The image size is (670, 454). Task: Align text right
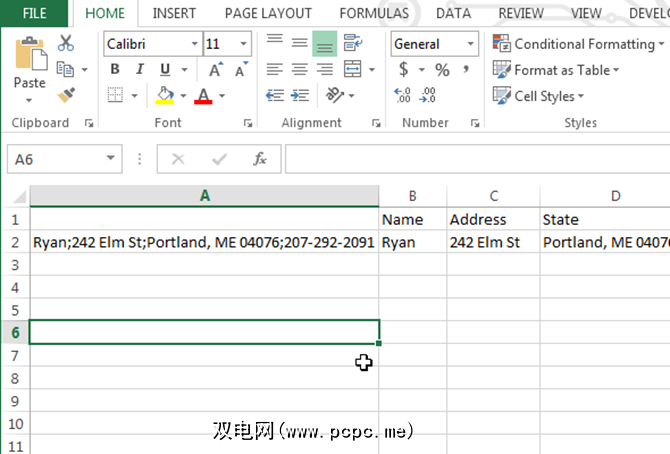point(325,69)
